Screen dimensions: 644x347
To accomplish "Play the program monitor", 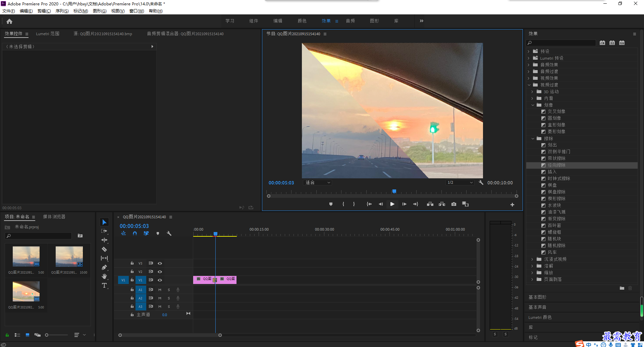I will (x=392, y=204).
